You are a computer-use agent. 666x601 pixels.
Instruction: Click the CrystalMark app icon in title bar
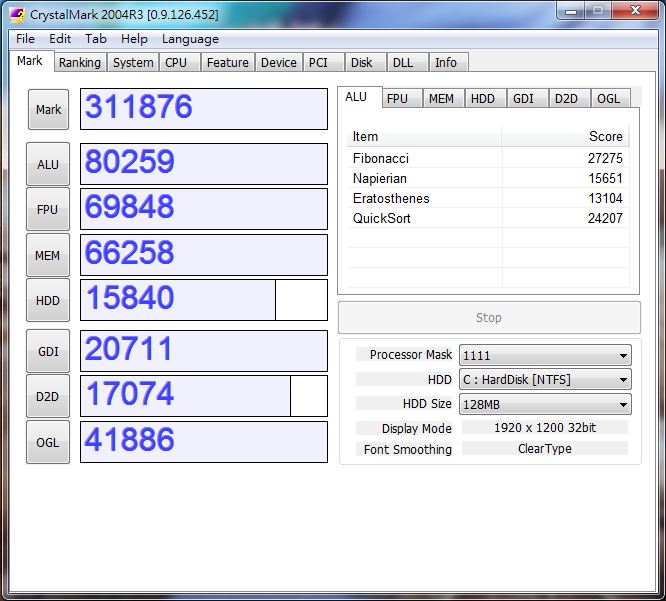(17, 15)
